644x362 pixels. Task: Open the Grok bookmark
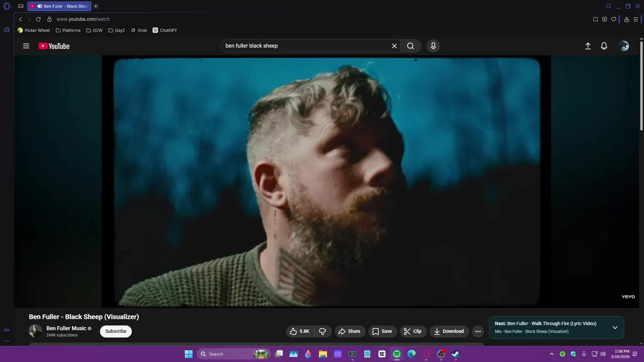pos(139,30)
